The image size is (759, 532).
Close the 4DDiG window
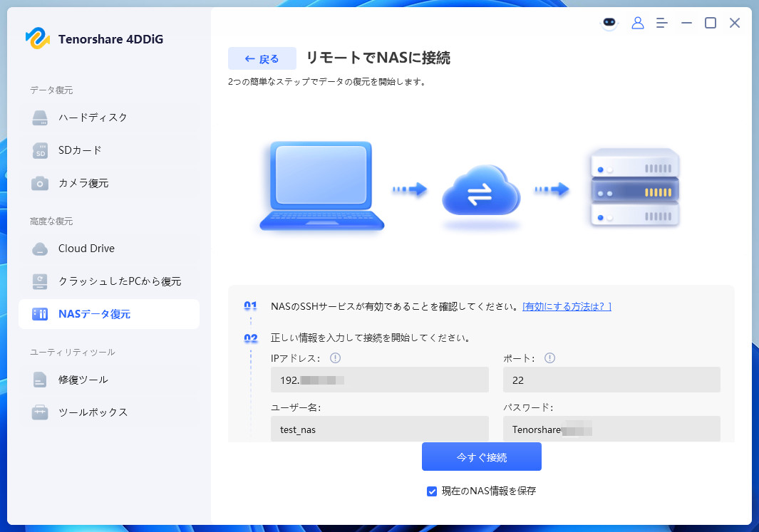[x=735, y=23]
